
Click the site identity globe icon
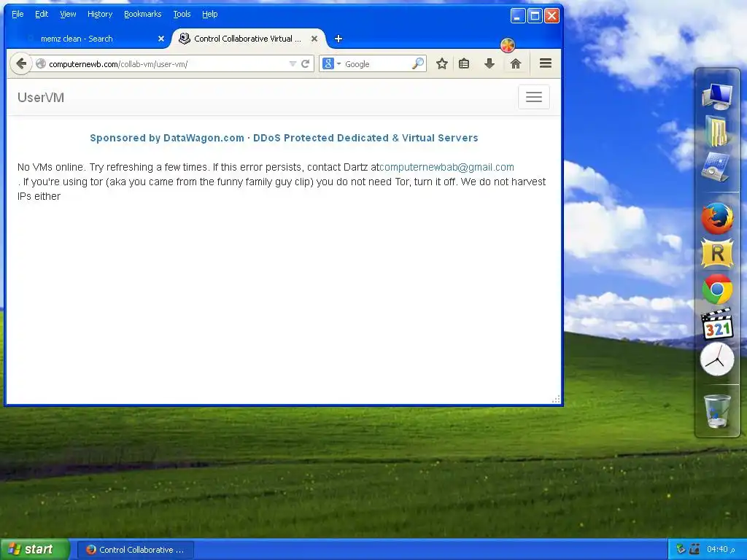point(41,64)
